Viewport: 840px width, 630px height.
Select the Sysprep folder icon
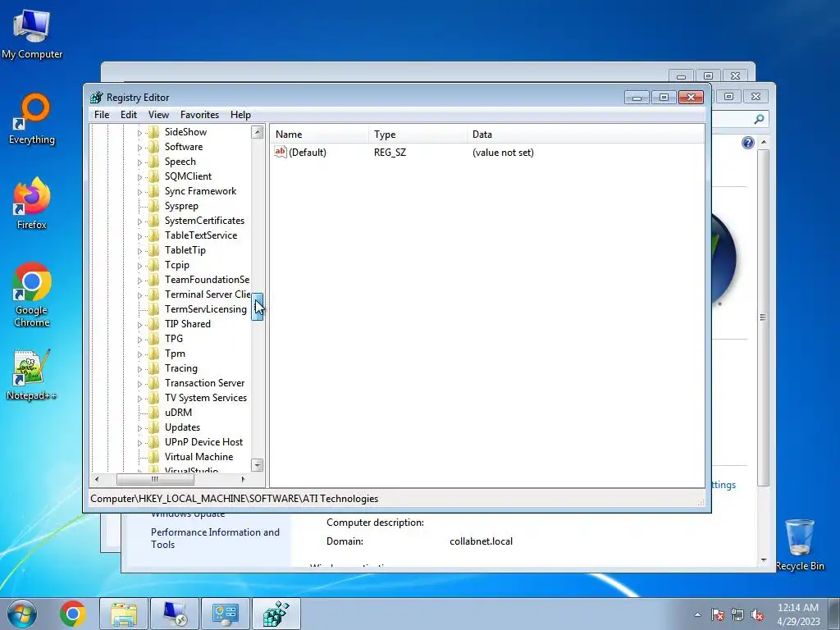[x=153, y=206]
